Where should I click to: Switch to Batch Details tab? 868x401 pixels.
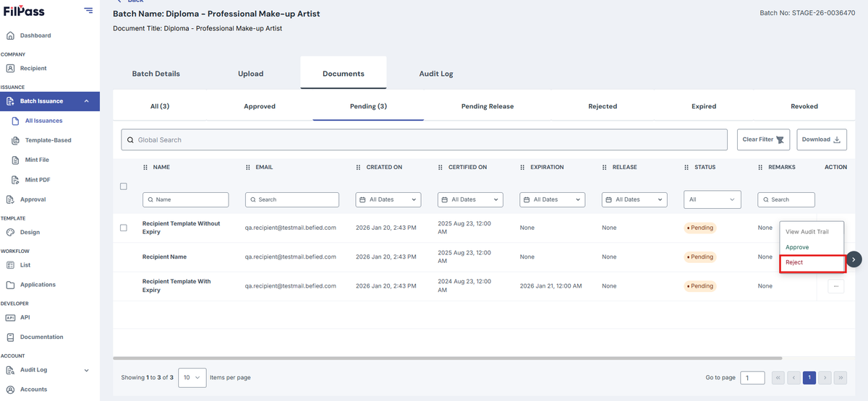[x=156, y=74]
